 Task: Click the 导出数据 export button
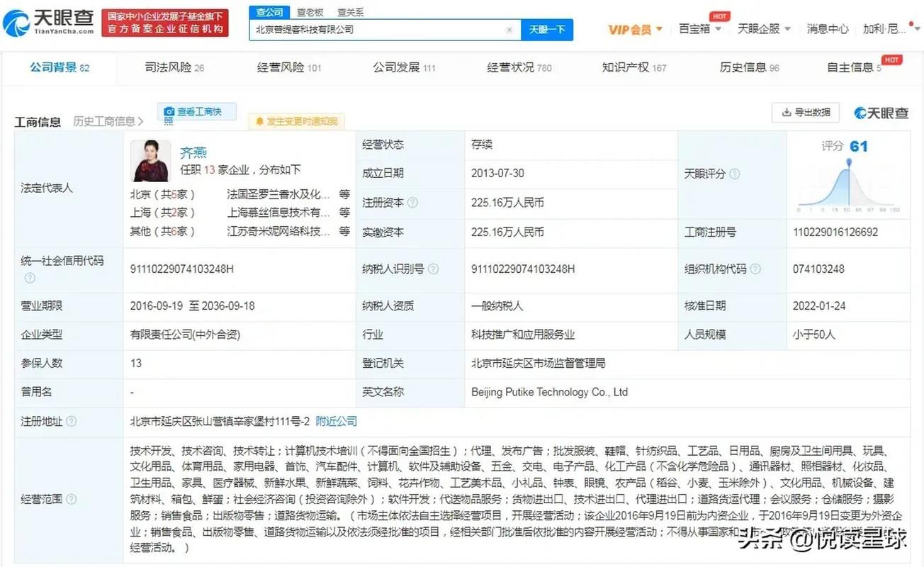(806, 112)
